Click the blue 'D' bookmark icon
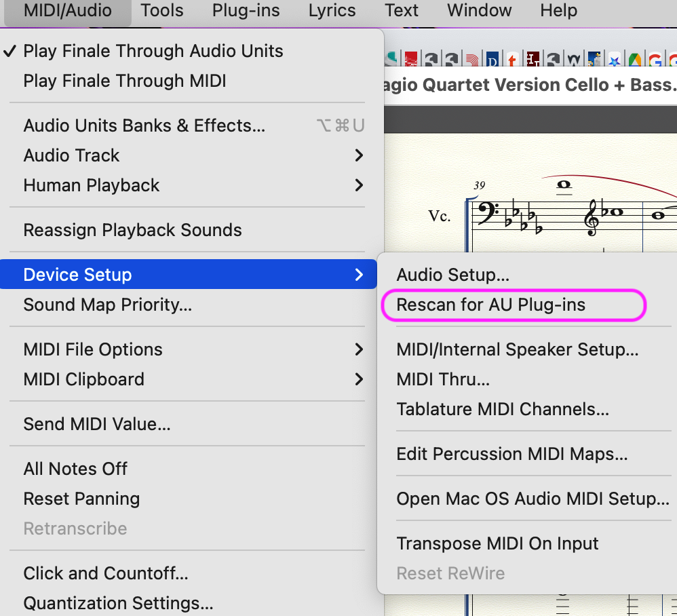This screenshot has height=616, width=677. (492, 60)
